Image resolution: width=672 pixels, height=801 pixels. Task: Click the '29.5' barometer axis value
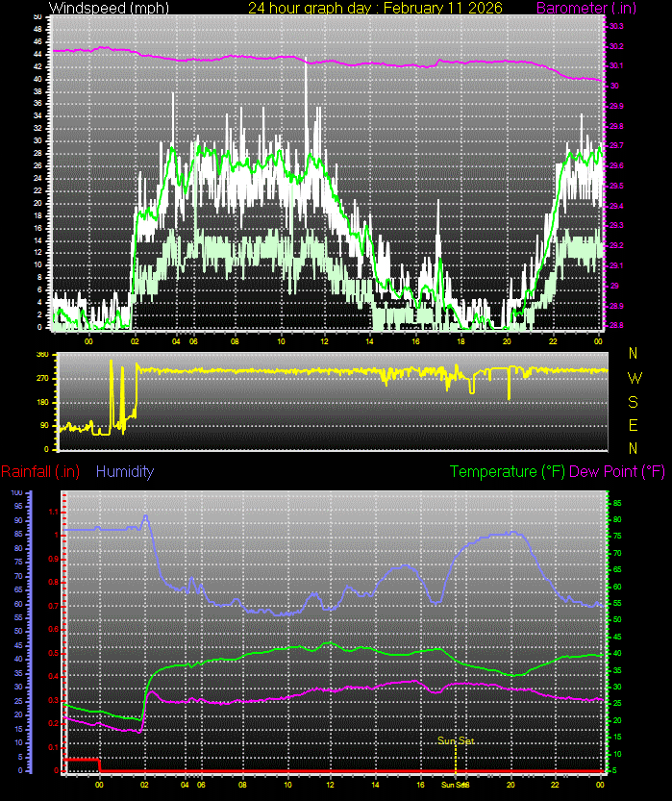(x=616, y=186)
